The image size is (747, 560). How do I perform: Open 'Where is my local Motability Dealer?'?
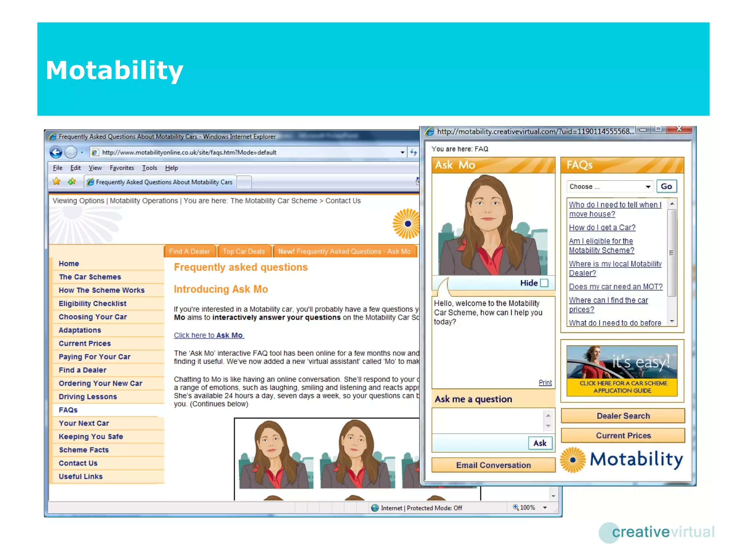[x=615, y=268]
